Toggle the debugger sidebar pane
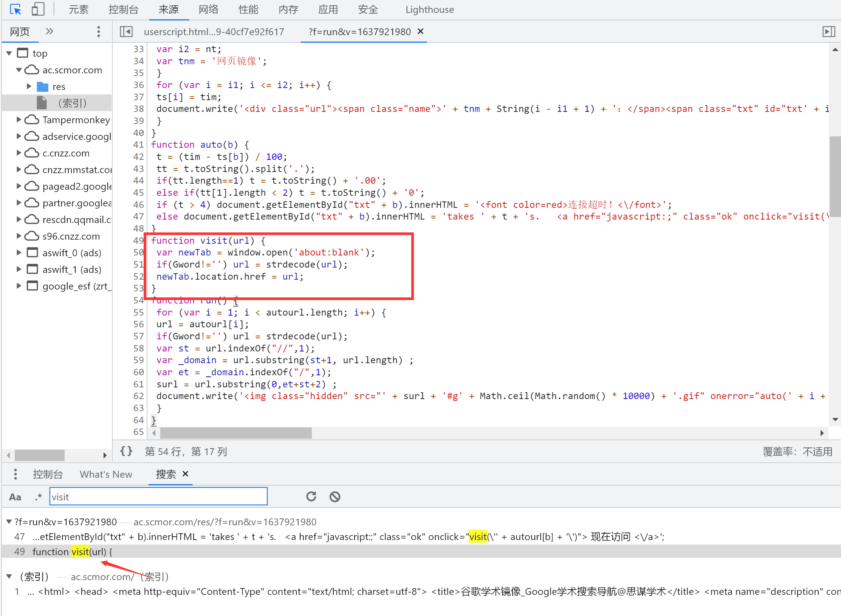The width and height of the screenshot is (841, 616). tap(829, 32)
